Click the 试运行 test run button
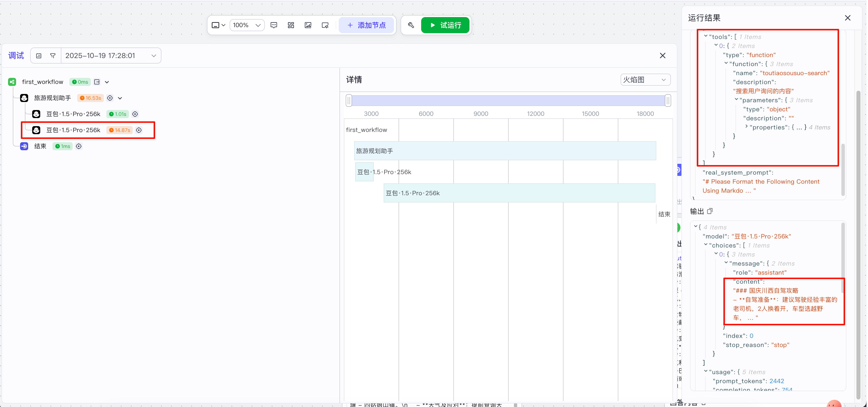Screen dimensions: 868x407 (x=445, y=25)
